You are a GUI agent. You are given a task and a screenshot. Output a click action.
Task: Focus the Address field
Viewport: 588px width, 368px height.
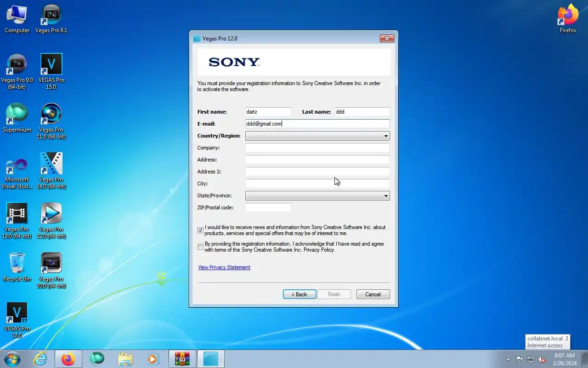coord(317,160)
